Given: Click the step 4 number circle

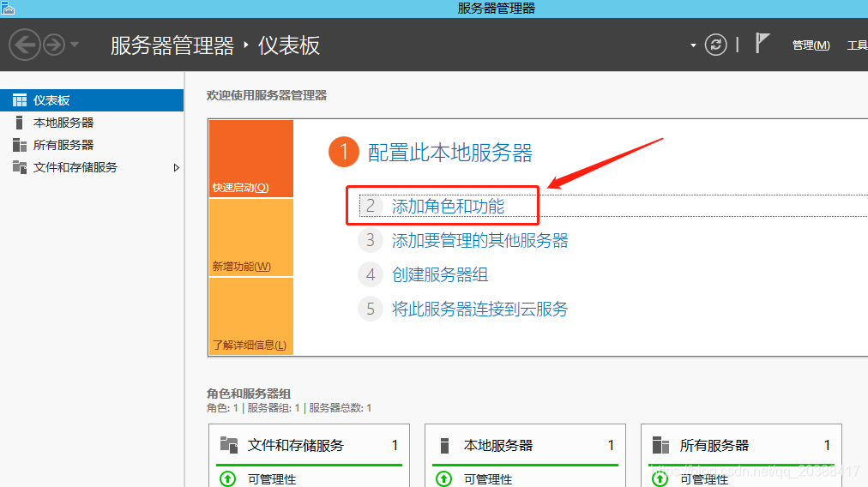Looking at the screenshot, I should coord(371,275).
